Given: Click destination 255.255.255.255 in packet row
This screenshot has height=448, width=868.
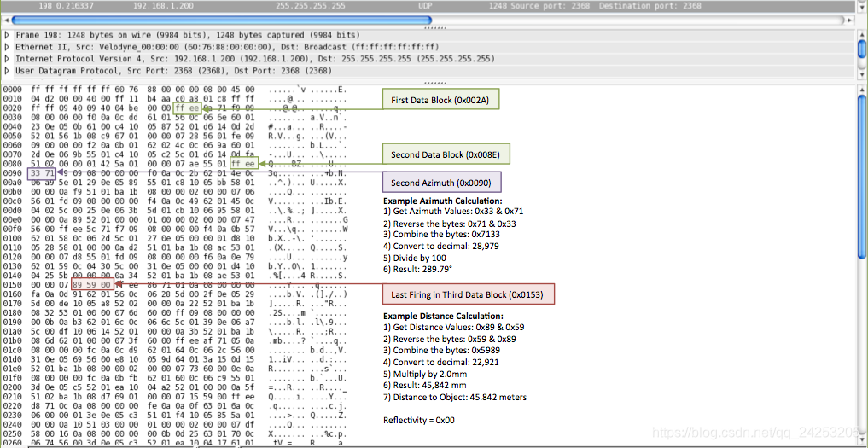Looking at the screenshot, I should coord(310,6).
